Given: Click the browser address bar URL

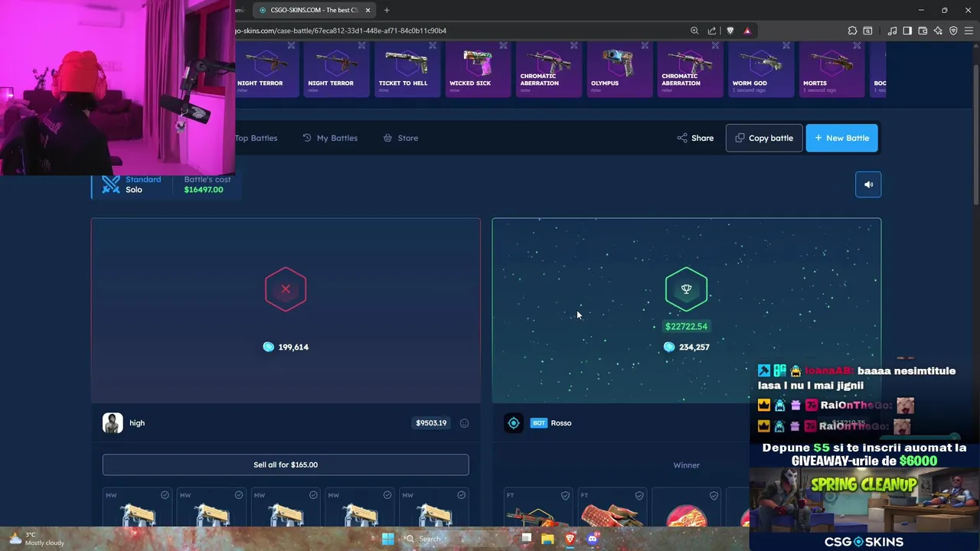Looking at the screenshot, I should (341, 31).
